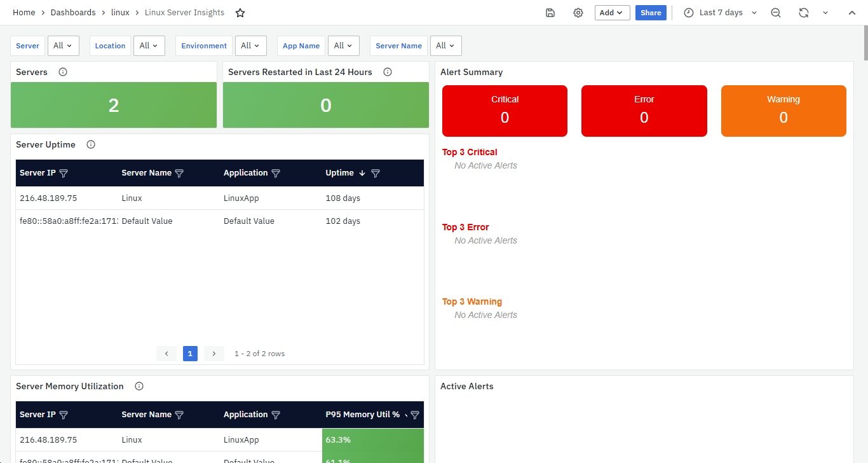868x463 pixels.
Task: Sort Server Uptime table by Uptime column
Action: coord(340,173)
